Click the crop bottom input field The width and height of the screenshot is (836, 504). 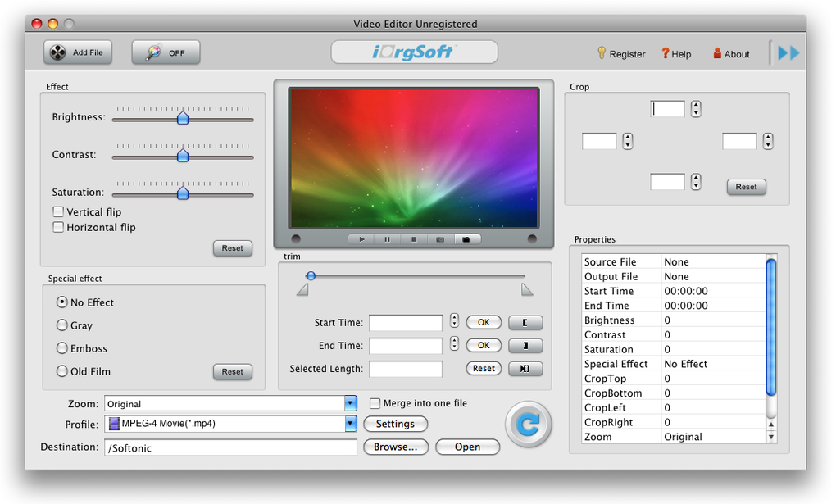[667, 182]
